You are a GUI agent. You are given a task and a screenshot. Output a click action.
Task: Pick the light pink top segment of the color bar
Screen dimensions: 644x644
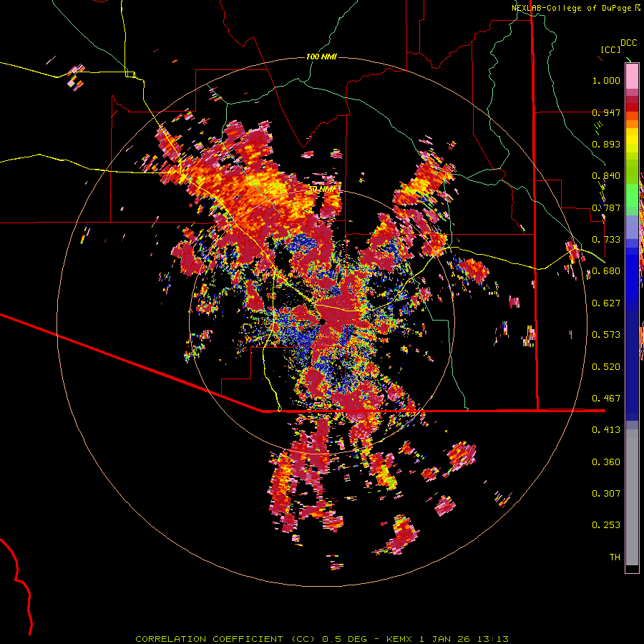pyautogui.click(x=632, y=77)
